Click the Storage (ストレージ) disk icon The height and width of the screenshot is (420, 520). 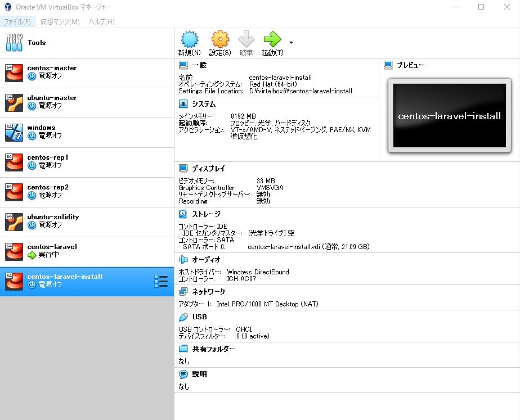(183, 214)
